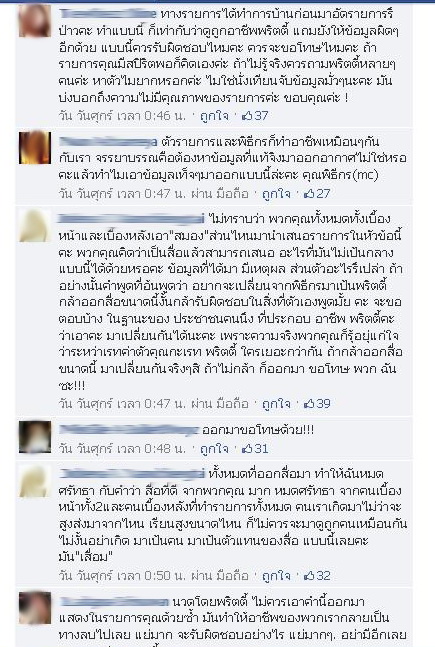Click มือถือ link on the 0:50 comment

233,576
